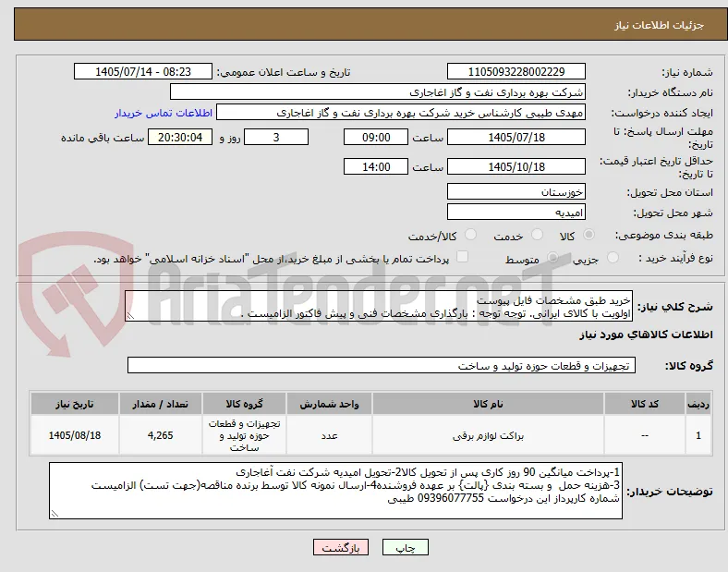Click the remaining time field 20:30:04
The height and width of the screenshot is (572, 728).
click(x=180, y=138)
